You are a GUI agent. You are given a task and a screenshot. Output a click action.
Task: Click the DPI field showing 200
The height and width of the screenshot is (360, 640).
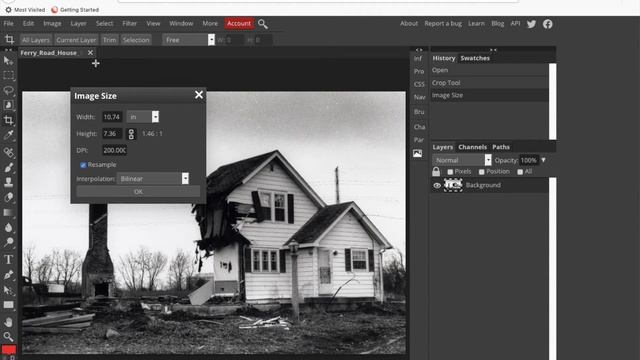coord(114,150)
